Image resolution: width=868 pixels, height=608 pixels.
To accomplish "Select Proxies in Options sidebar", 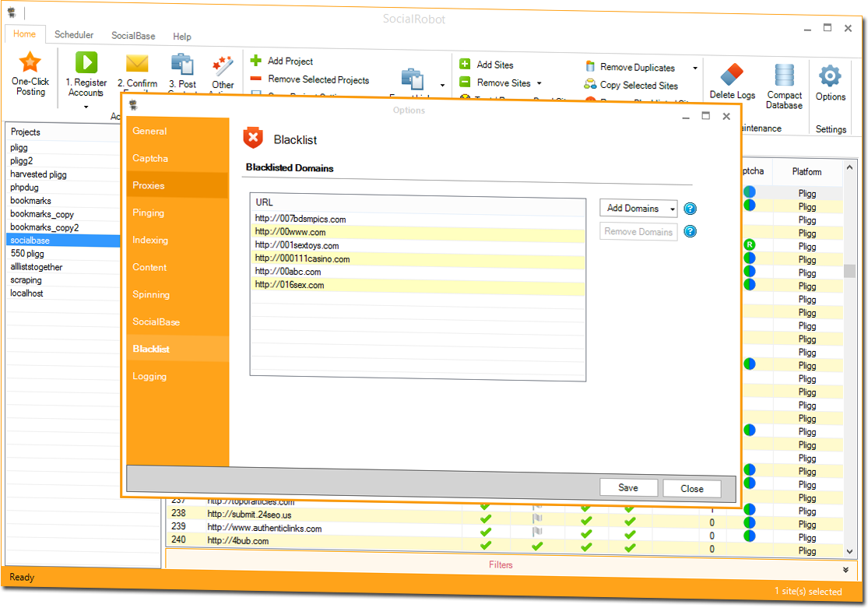I will 177,185.
